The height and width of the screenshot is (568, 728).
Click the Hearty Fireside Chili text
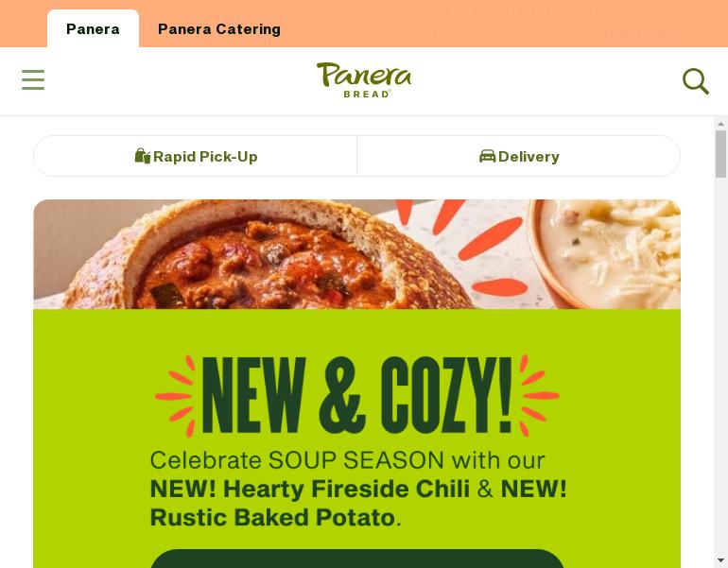346,490
